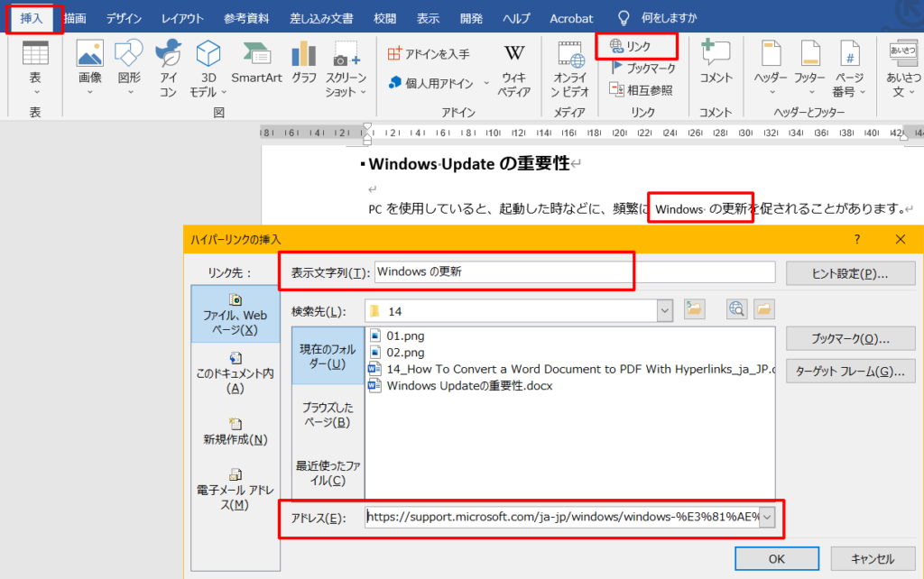Click the ヒント設定 button
This screenshot has width=924, height=579.
(x=850, y=273)
